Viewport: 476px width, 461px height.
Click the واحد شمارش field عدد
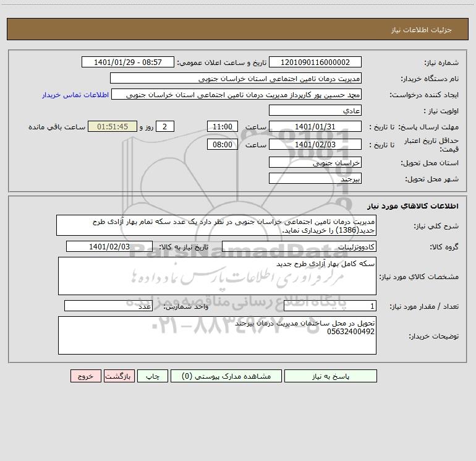[108, 306]
